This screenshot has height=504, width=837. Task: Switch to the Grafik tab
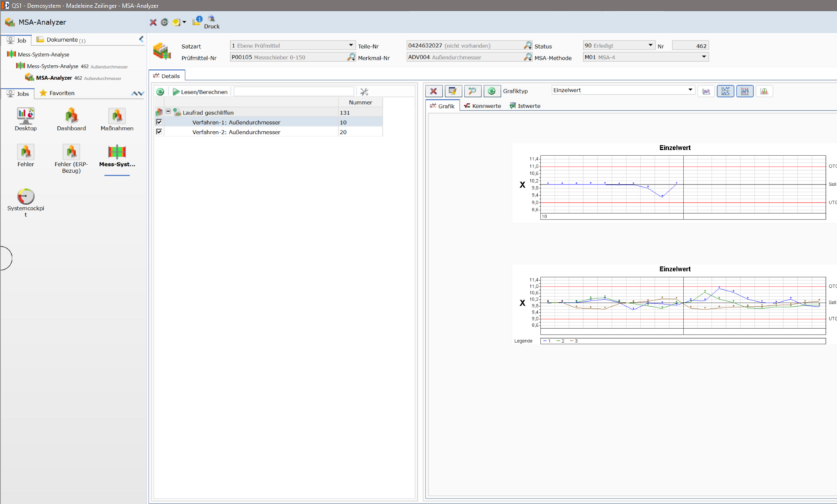(x=442, y=106)
